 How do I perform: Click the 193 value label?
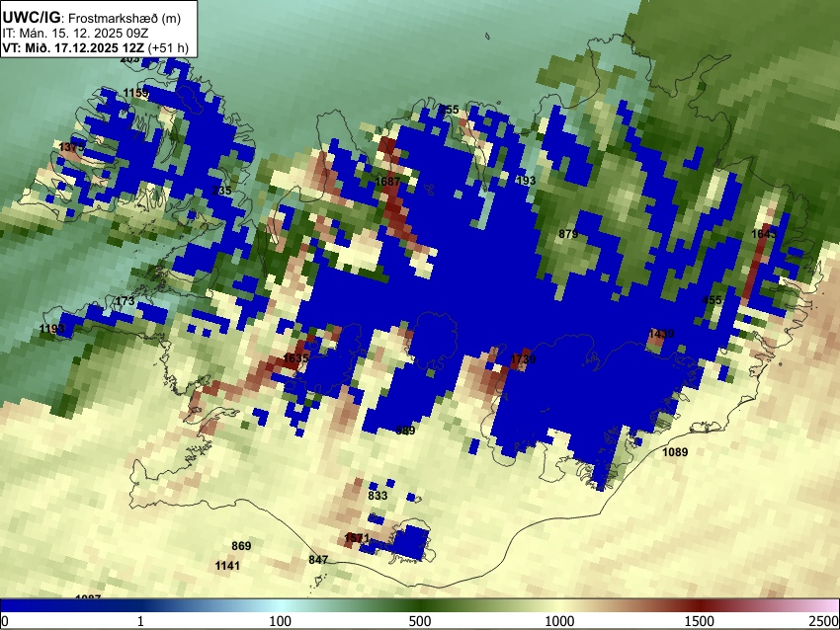526,181
